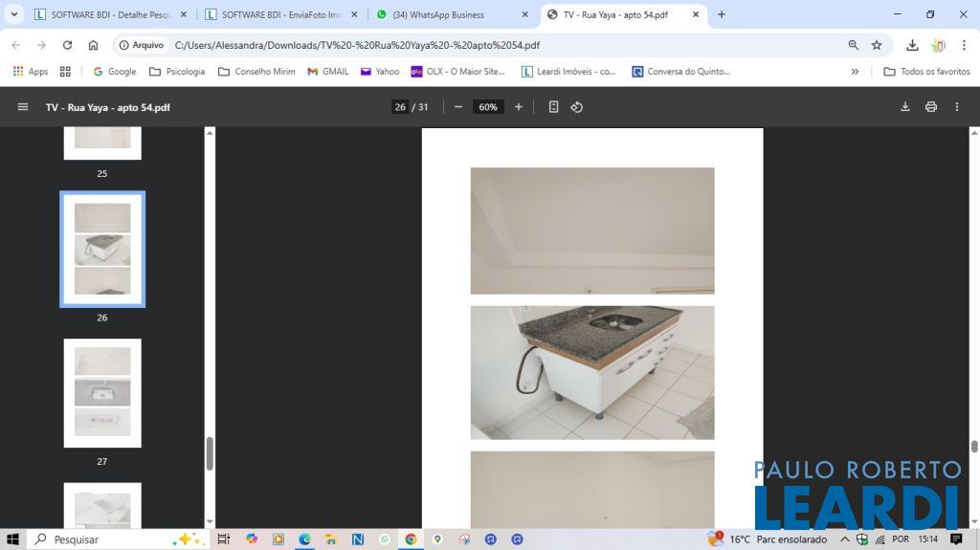This screenshot has height=550, width=980.
Task: Switch to SOFTWARE BDI - Detalhe tab
Action: [x=105, y=14]
